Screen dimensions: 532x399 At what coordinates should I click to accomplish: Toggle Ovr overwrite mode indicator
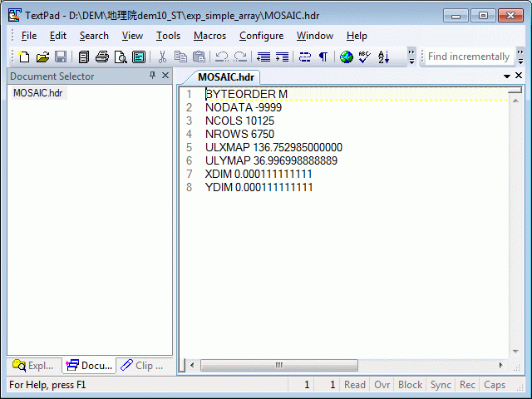382,385
